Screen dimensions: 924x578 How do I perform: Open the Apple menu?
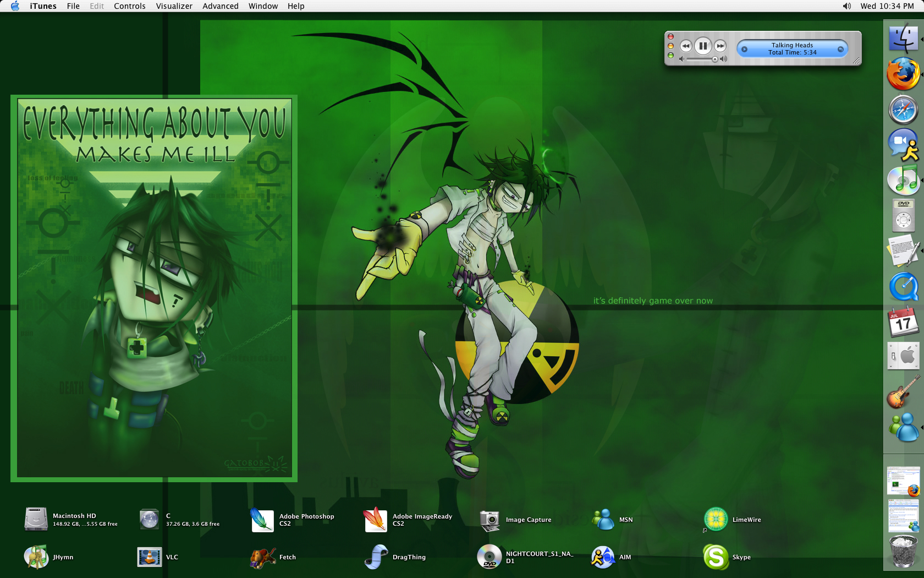(x=15, y=6)
